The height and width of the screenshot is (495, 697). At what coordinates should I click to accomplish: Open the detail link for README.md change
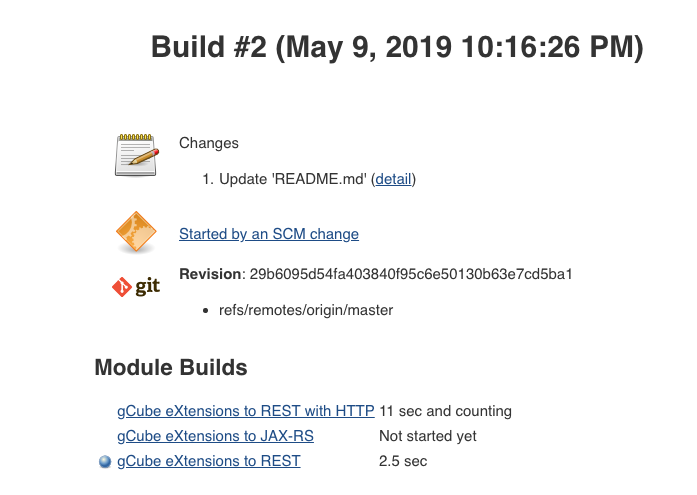click(x=393, y=179)
